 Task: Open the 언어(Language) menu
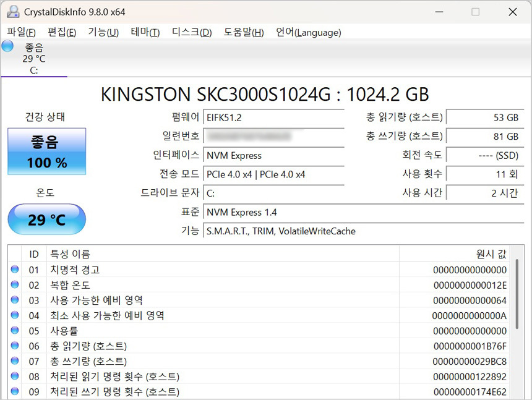[308, 32]
